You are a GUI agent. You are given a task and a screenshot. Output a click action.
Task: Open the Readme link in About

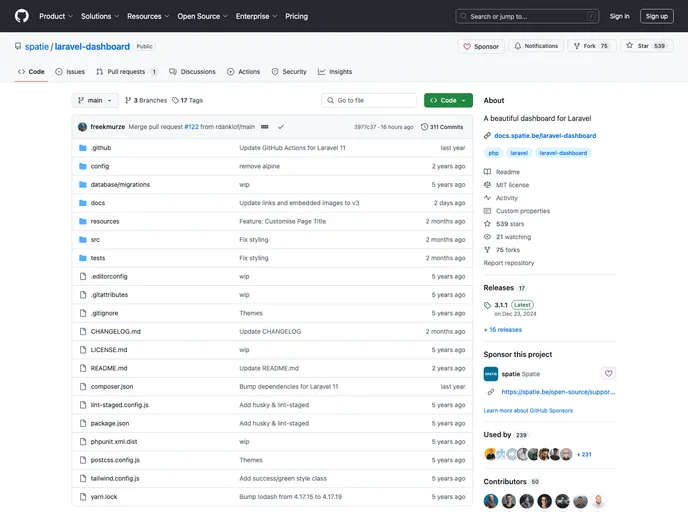(508, 172)
